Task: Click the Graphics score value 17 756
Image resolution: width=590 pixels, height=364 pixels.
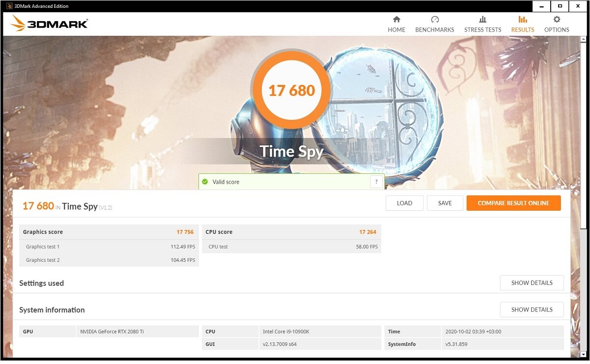Action: pyautogui.click(x=185, y=232)
